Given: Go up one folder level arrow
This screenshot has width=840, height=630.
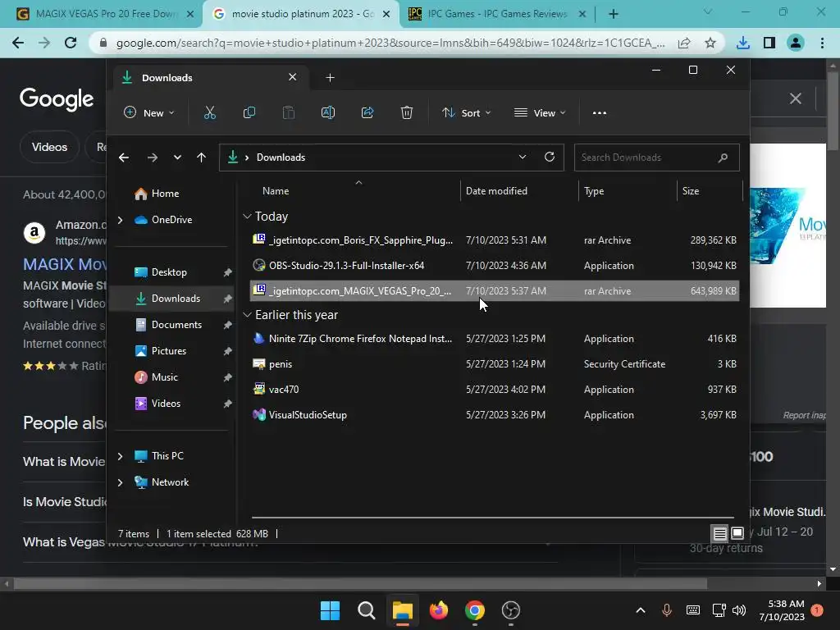Looking at the screenshot, I should [202, 157].
